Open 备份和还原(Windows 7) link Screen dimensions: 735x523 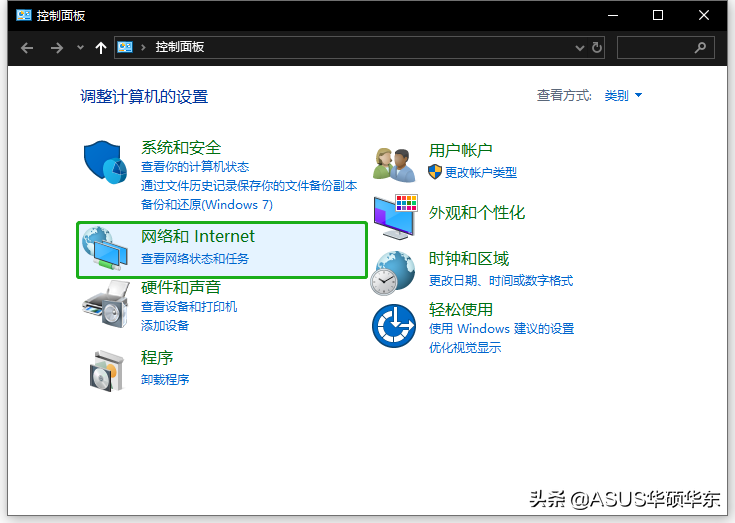pyautogui.click(x=207, y=205)
